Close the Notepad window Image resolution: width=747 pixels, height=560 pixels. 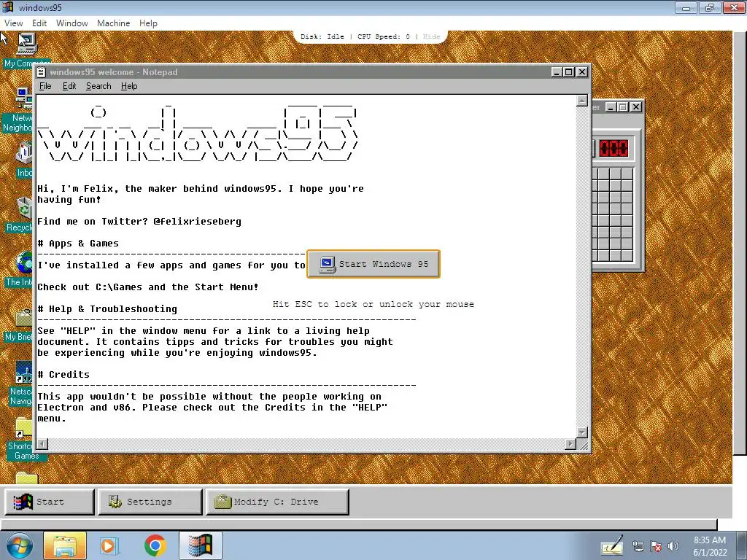pyautogui.click(x=582, y=72)
